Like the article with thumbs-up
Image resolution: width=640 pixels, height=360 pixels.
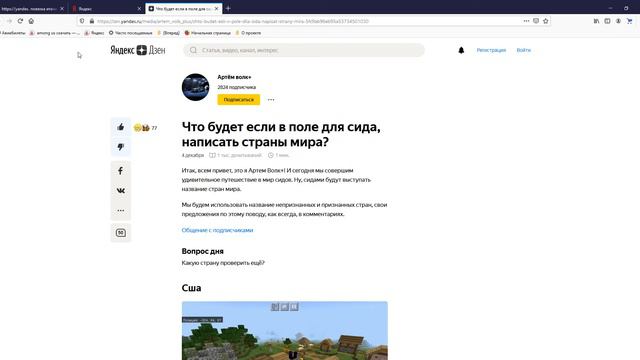(120, 127)
